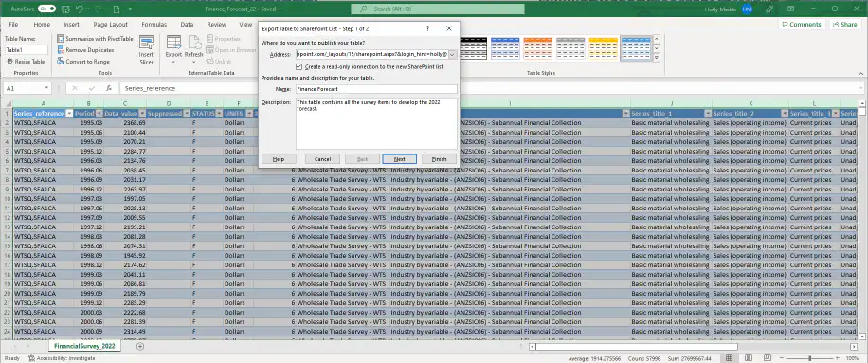Select the orange table style
Image resolution: width=868 pixels, height=363 pixels.
click(538, 48)
